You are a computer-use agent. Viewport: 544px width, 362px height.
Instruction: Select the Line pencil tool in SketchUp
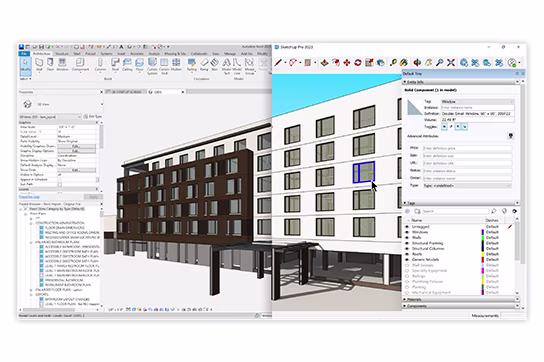click(x=278, y=62)
